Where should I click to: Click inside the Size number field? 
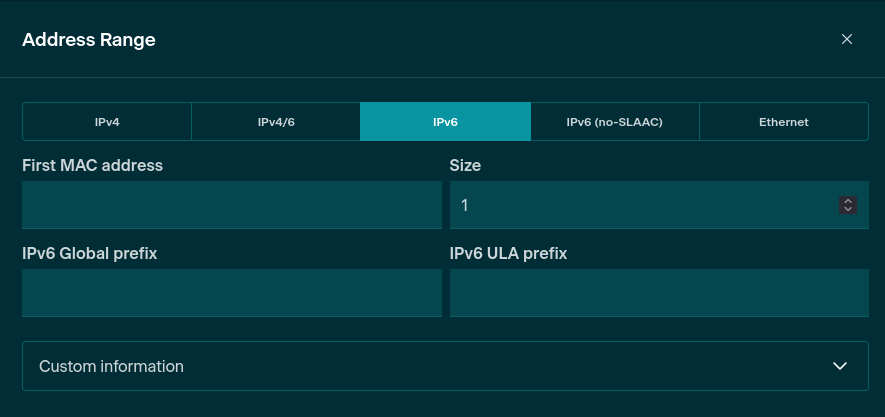(640, 205)
